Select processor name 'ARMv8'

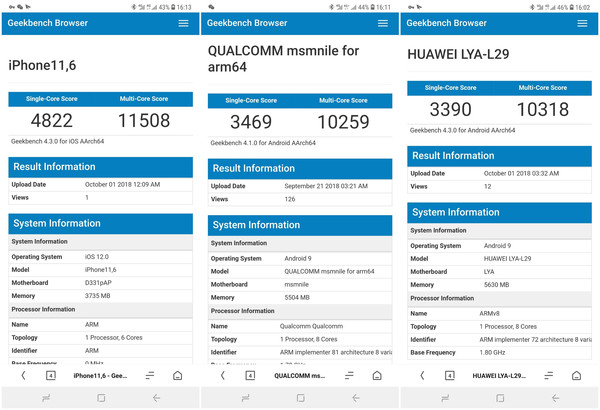(489, 314)
